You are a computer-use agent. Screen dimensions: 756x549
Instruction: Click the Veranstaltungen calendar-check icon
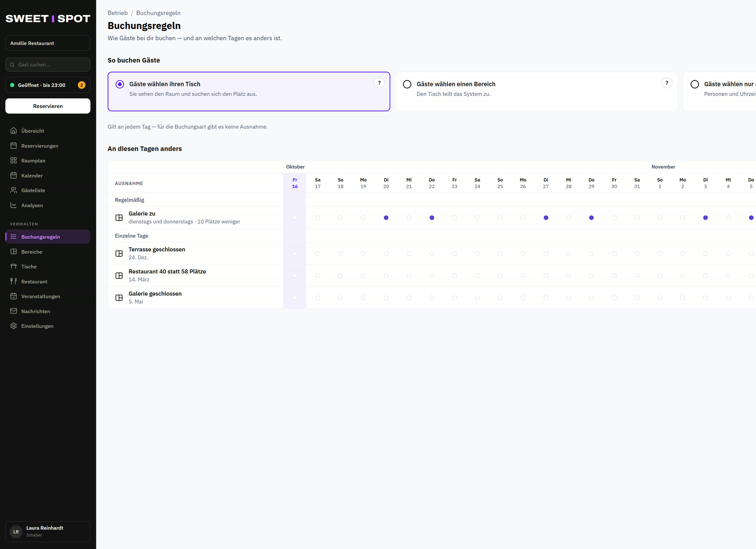(x=14, y=296)
